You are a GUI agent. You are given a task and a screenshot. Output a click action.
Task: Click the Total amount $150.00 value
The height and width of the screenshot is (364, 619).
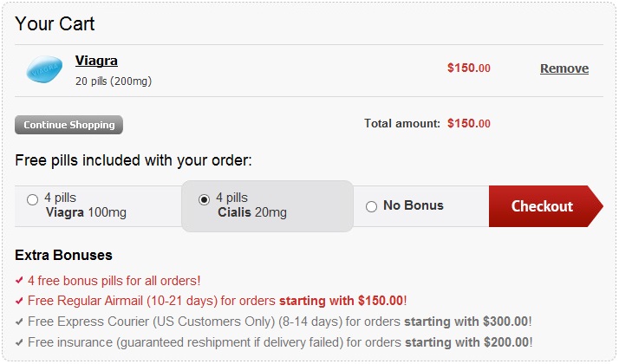click(469, 124)
